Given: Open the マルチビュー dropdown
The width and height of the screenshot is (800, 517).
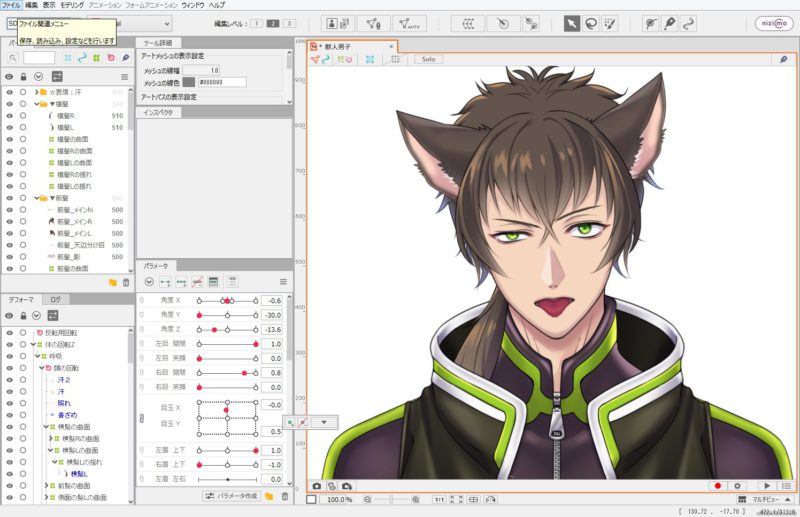Looking at the screenshot, I should pyautogui.click(x=766, y=499).
